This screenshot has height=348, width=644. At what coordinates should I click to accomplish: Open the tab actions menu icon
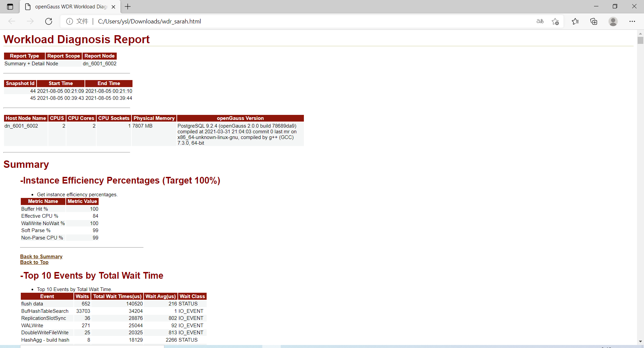coord(10,6)
